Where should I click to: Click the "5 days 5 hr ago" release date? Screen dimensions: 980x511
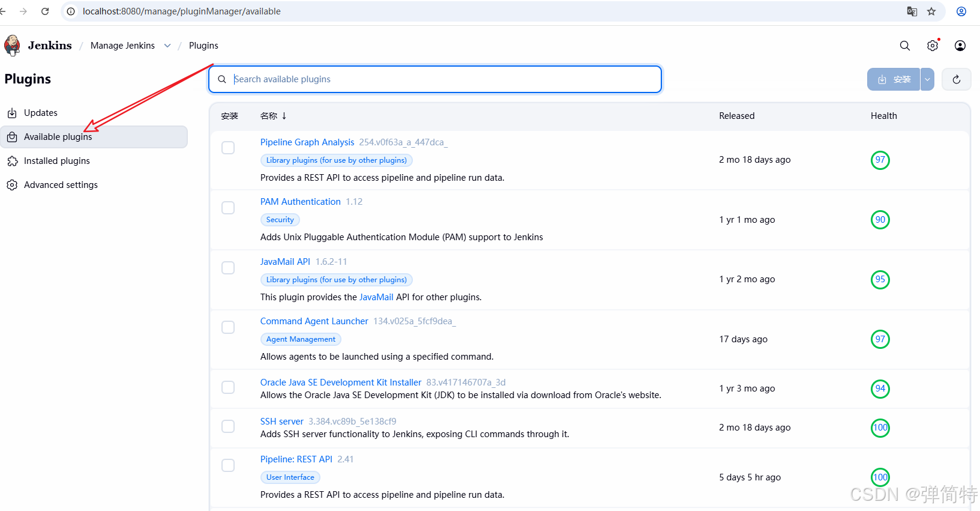(x=750, y=477)
